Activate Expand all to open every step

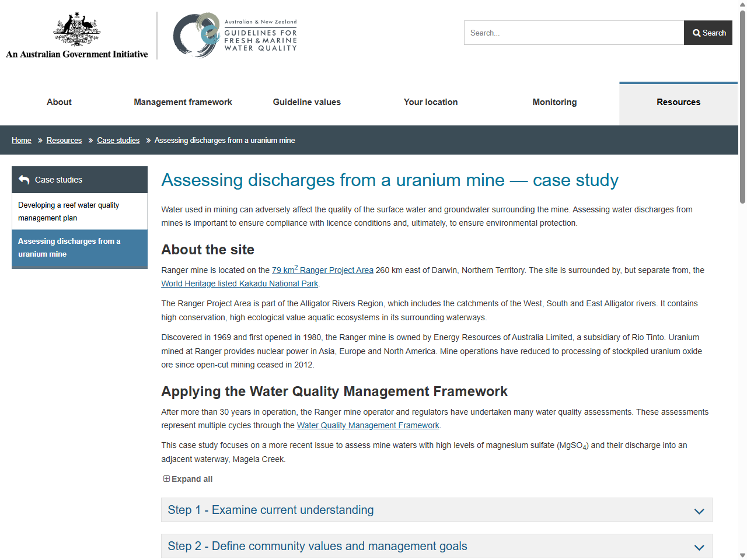pos(191,478)
